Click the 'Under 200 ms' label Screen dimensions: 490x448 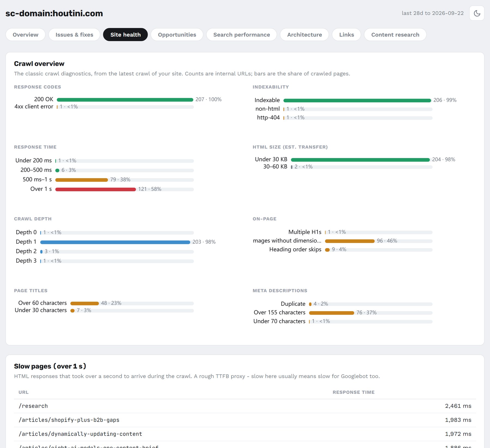pyautogui.click(x=33, y=160)
